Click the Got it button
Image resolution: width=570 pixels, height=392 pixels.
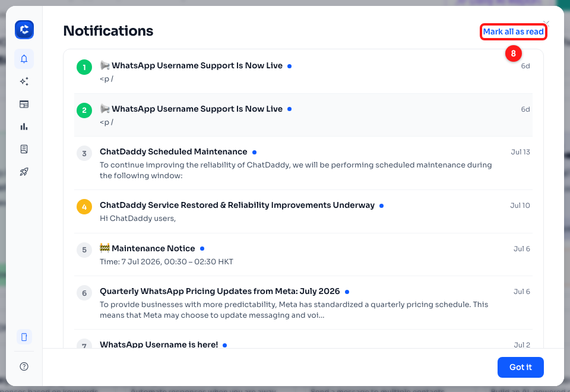point(521,367)
